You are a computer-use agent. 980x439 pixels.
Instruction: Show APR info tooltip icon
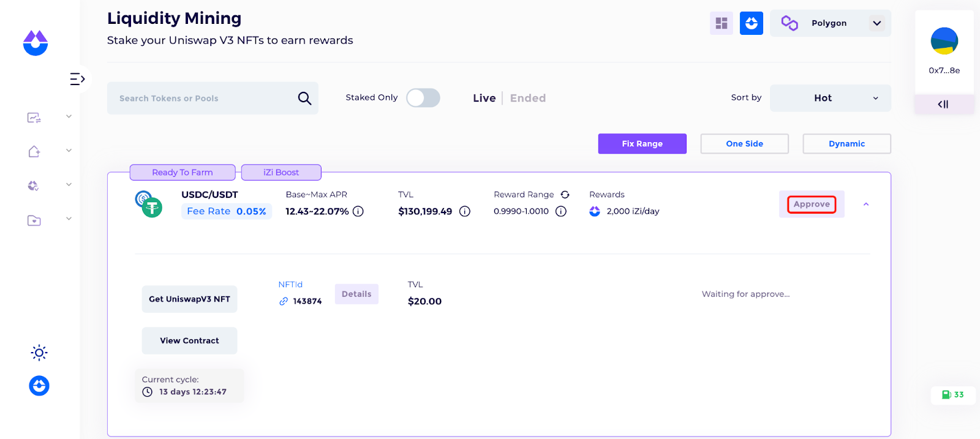point(358,211)
